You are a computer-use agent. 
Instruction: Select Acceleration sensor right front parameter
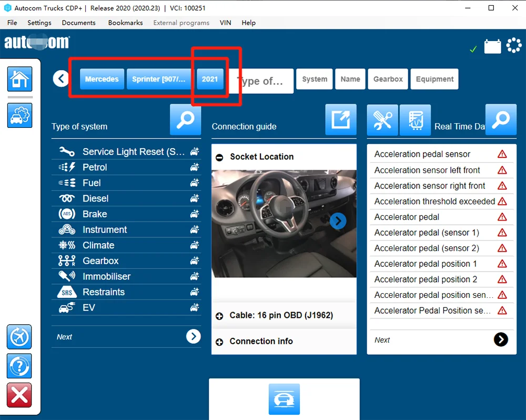point(441,186)
